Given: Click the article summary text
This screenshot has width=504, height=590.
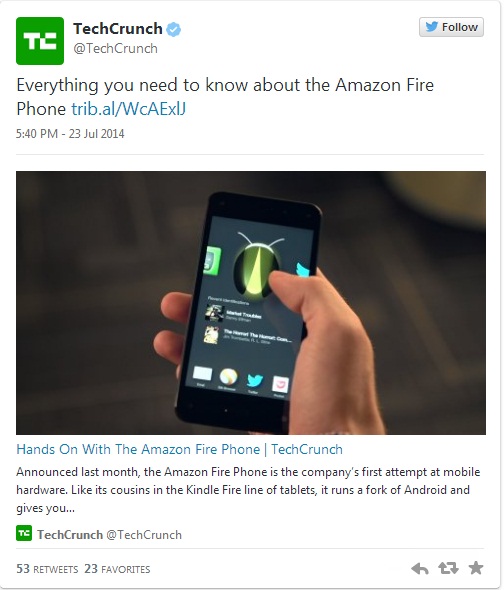Looking at the screenshot, I should [248, 490].
